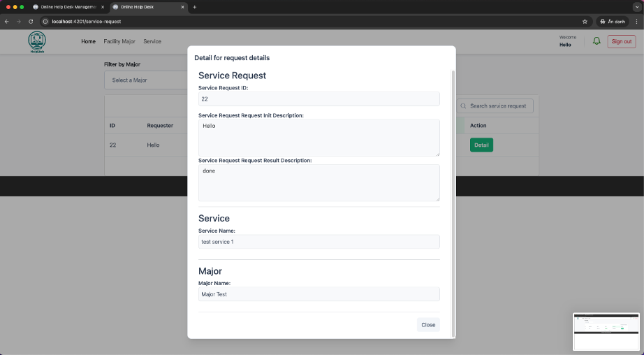Click the Requester column header
Viewport: 644px width, 355px height.
(x=160, y=126)
